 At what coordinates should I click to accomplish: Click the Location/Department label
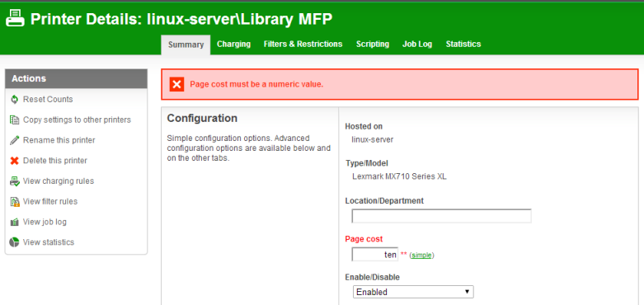click(x=384, y=201)
